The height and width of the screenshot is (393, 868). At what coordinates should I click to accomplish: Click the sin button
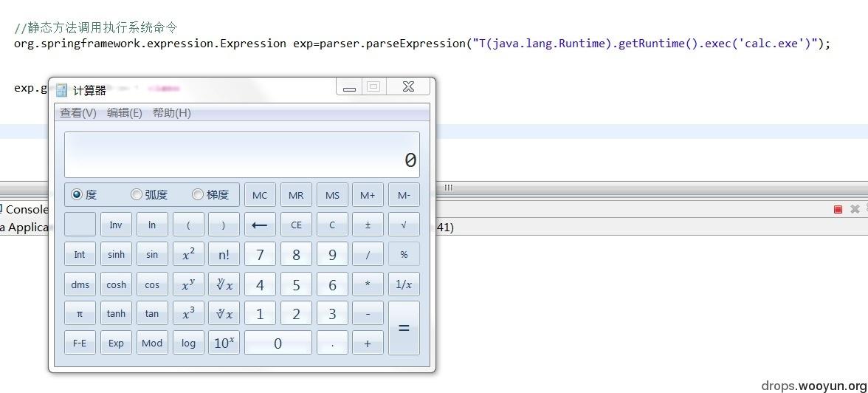click(152, 254)
